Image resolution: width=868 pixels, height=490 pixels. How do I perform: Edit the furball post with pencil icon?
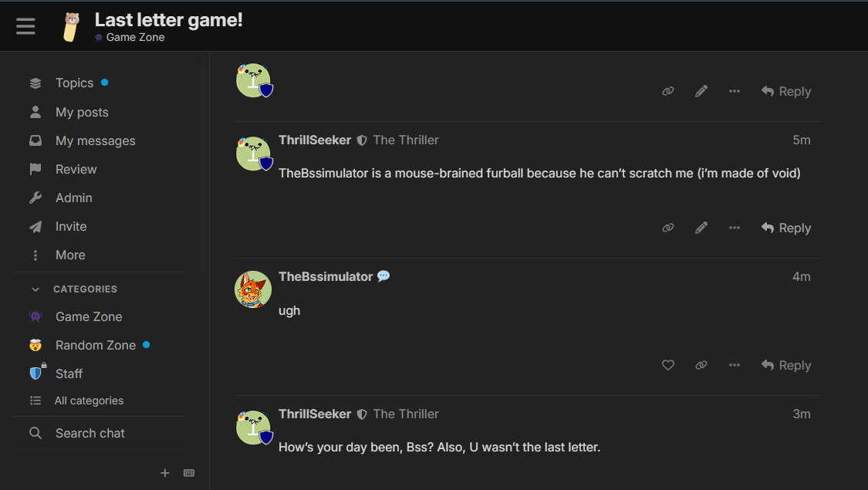pyautogui.click(x=701, y=228)
